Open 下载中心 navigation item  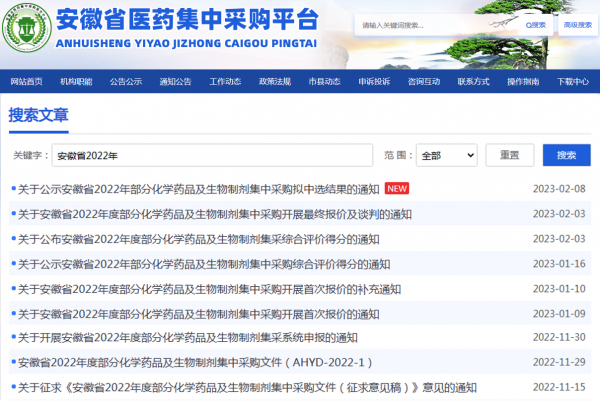pos(571,81)
